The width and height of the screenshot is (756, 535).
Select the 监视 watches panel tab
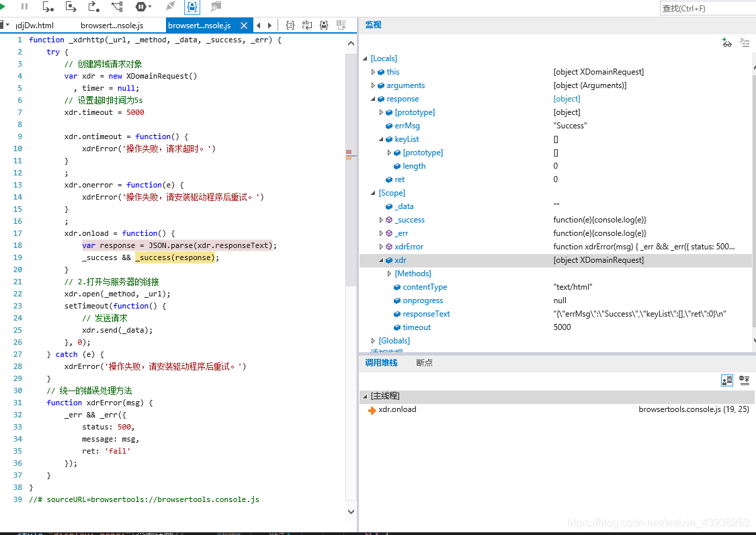click(x=373, y=25)
